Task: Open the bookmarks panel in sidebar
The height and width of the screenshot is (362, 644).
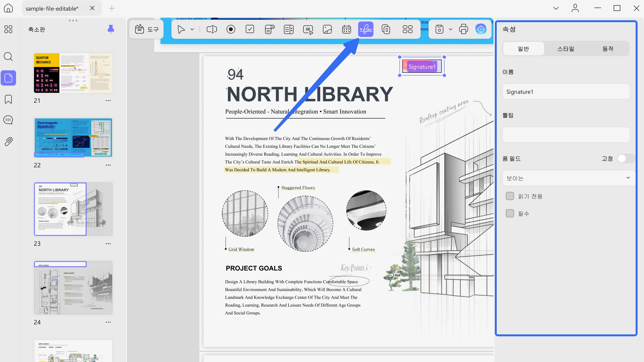Action: tap(8, 99)
